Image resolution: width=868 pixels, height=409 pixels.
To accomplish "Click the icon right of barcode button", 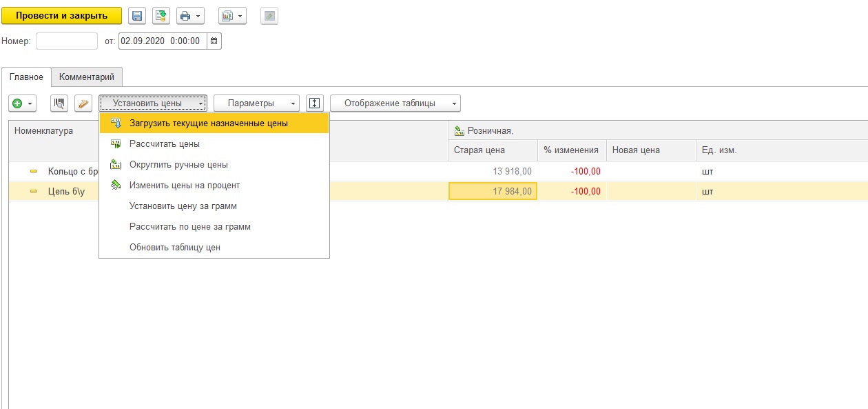I will (83, 103).
